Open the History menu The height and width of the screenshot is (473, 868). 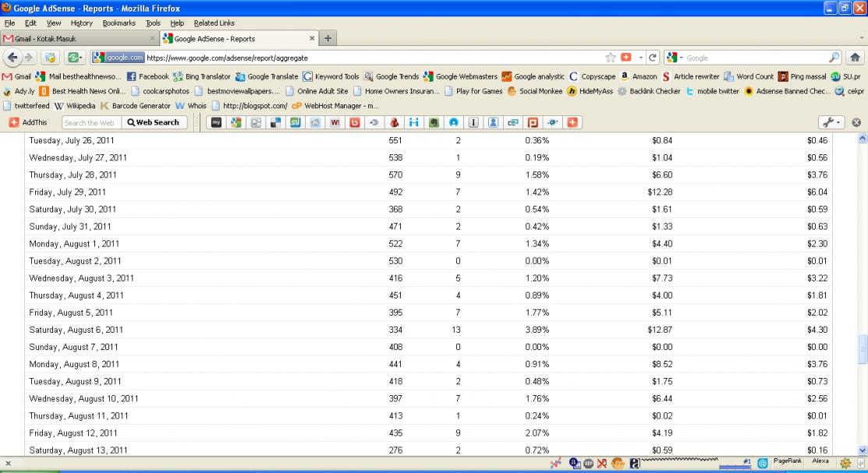(x=81, y=23)
